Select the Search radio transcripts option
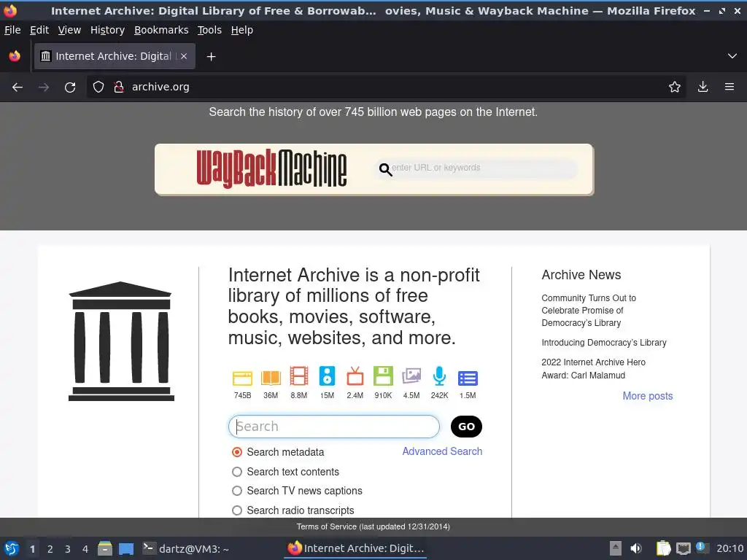 pos(237,510)
